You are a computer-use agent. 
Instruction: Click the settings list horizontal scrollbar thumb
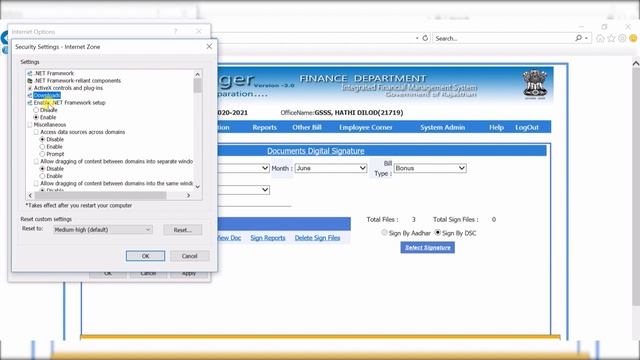(x=100, y=196)
